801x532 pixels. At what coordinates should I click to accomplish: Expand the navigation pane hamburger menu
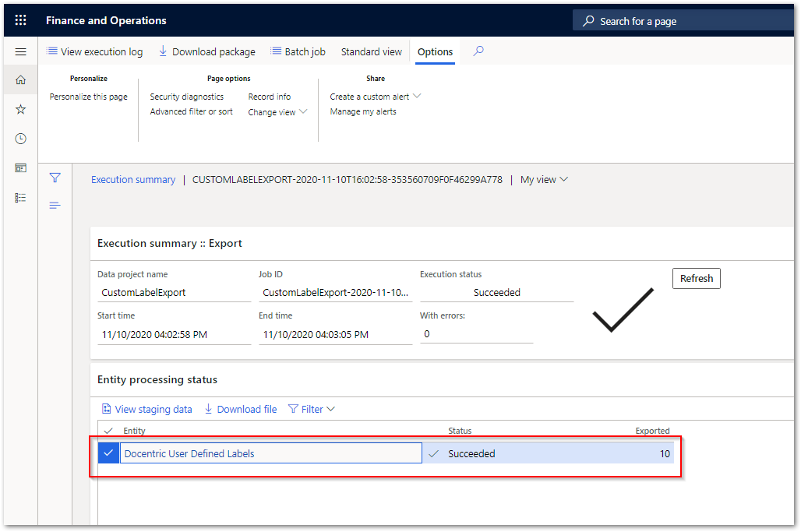click(20, 51)
